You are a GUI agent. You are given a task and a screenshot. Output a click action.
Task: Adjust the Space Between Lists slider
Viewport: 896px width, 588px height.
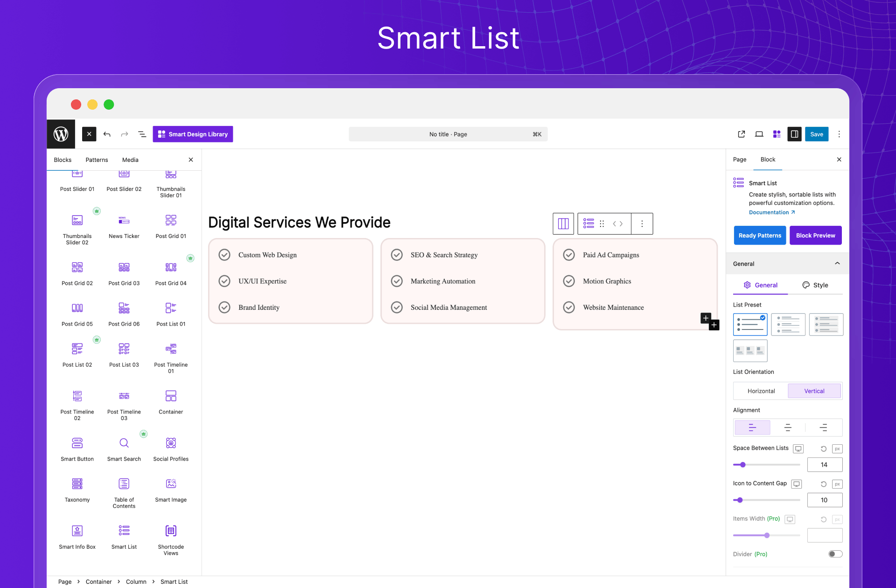(743, 465)
